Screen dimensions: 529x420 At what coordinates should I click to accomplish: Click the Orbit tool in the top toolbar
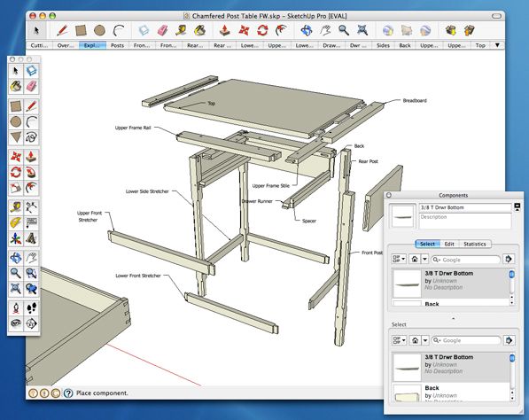(307, 30)
